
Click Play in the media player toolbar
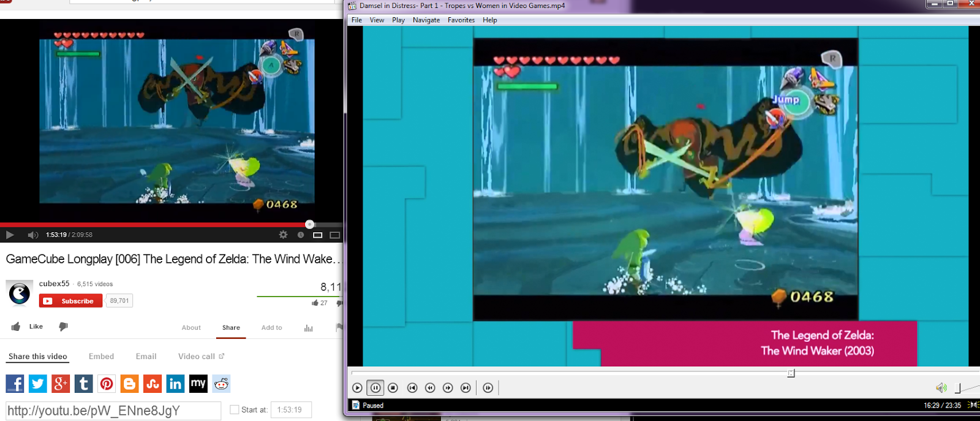tap(357, 387)
